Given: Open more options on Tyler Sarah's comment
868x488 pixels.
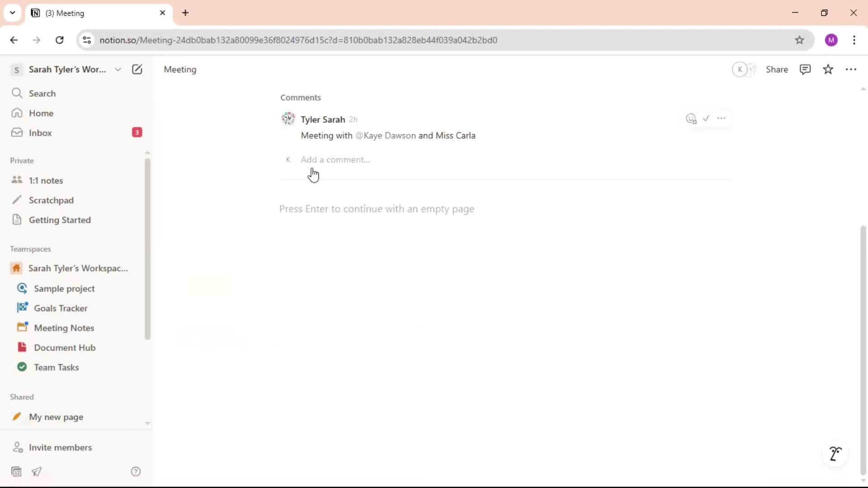Looking at the screenshot, I should tap(722, 118).
